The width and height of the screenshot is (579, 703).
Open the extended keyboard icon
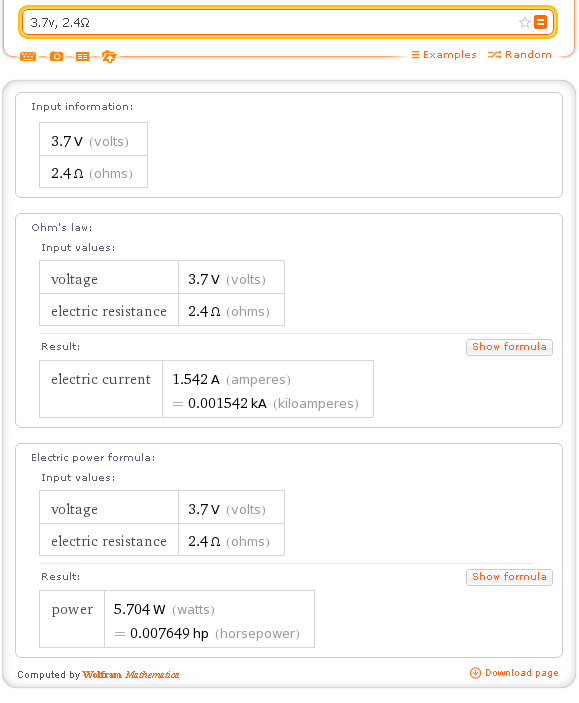(28, 56)
